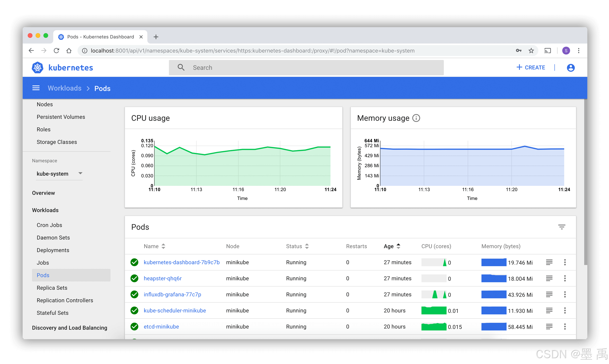View site information icon in address bar
The height and width of the screenshot is (364, 609).
[x=84, y=51]
